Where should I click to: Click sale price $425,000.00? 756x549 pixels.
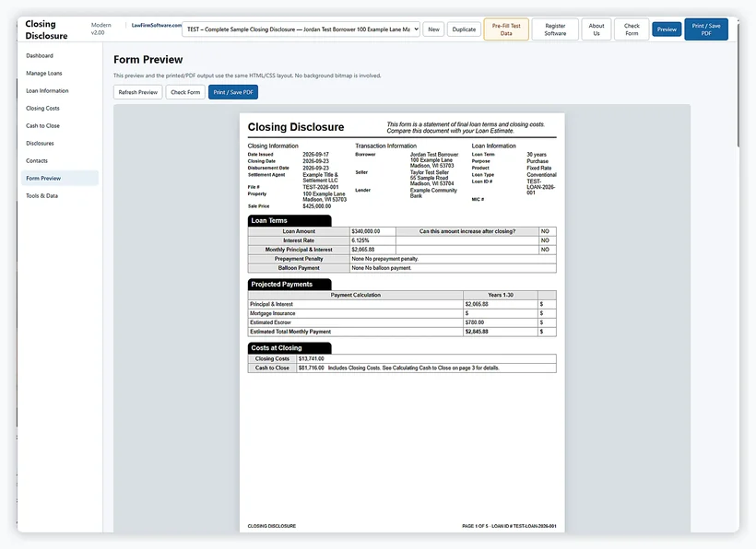pyautogui.click(x=317, y=206)
